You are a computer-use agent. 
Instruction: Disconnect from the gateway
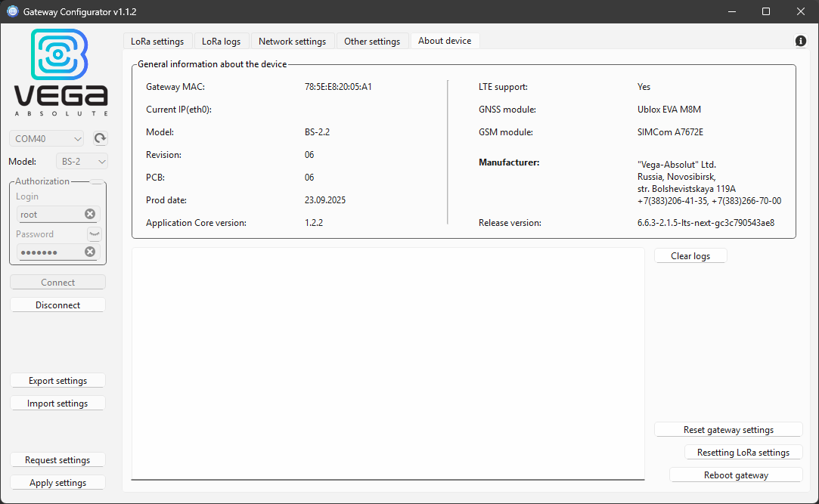(x=57, y=305)
